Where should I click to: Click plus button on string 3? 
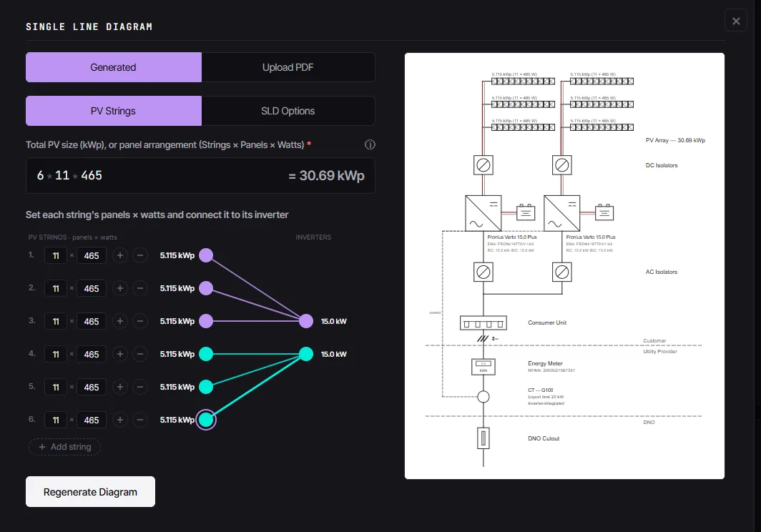(x=120, y=321)
